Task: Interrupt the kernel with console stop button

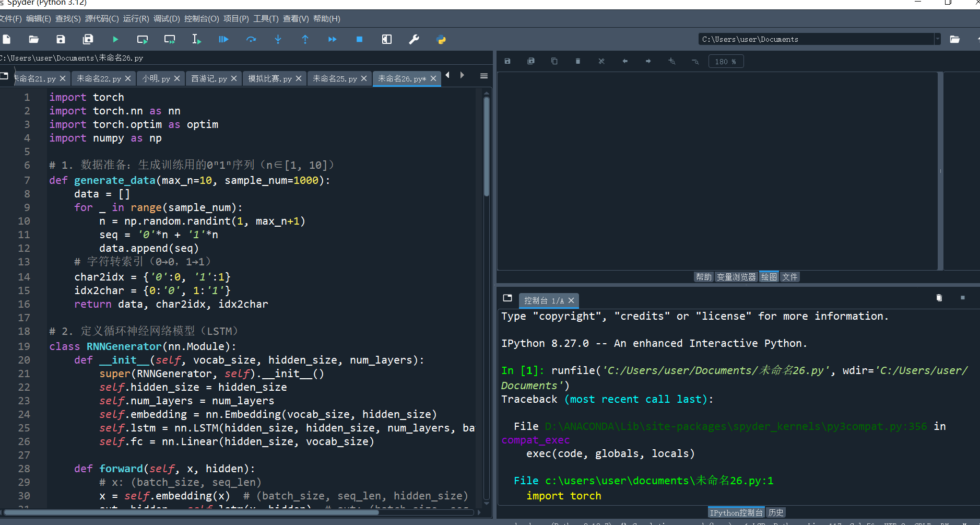Action: [x=963, y=298]
